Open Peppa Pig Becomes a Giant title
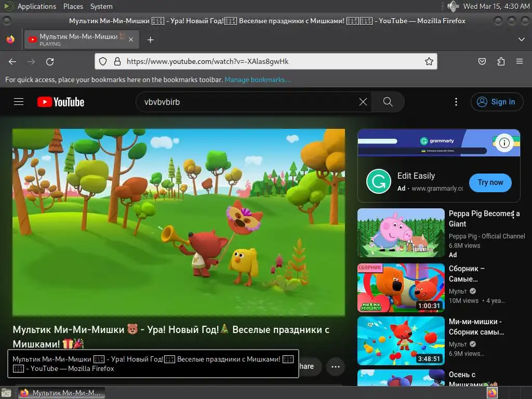Screen dimensions: 532x399 point(484,219)
